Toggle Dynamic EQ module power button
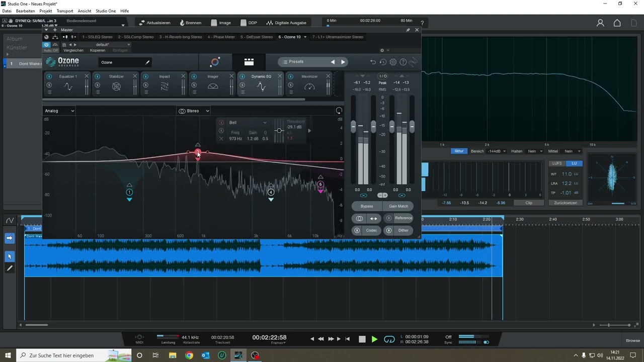644x362 pixels. point(242,76)
